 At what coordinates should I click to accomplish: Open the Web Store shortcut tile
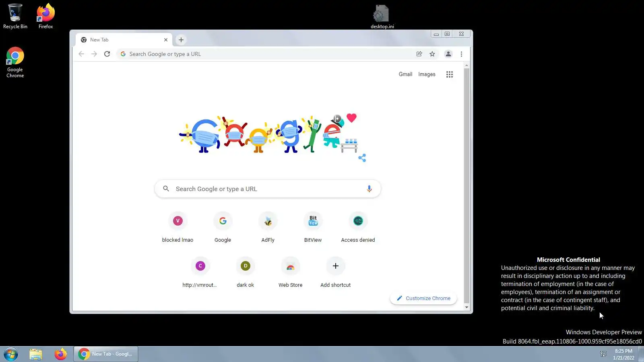pos(290,273)
